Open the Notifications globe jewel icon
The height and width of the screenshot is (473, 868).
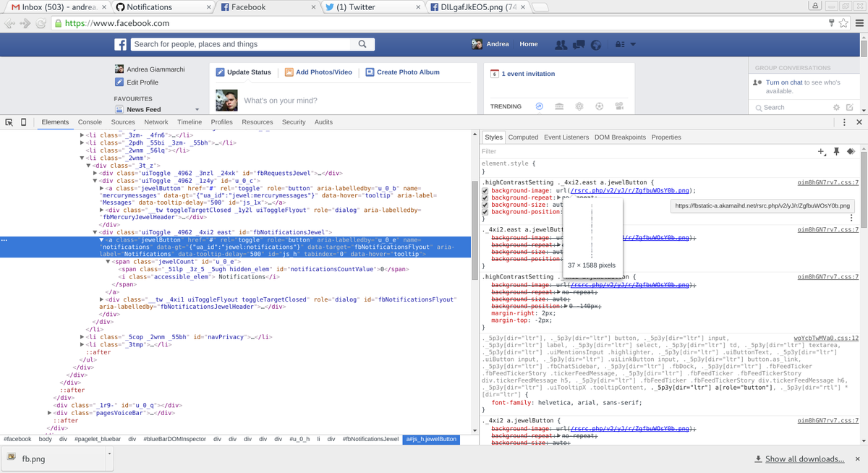click(x=596, y=45)
